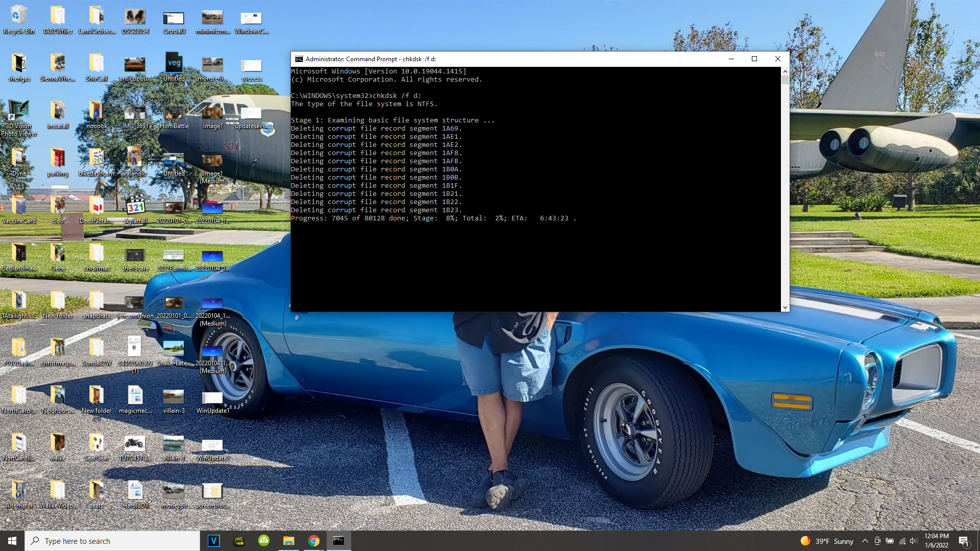Click the scroll up arrow in Command Prompt

click(x=785, y=71)
